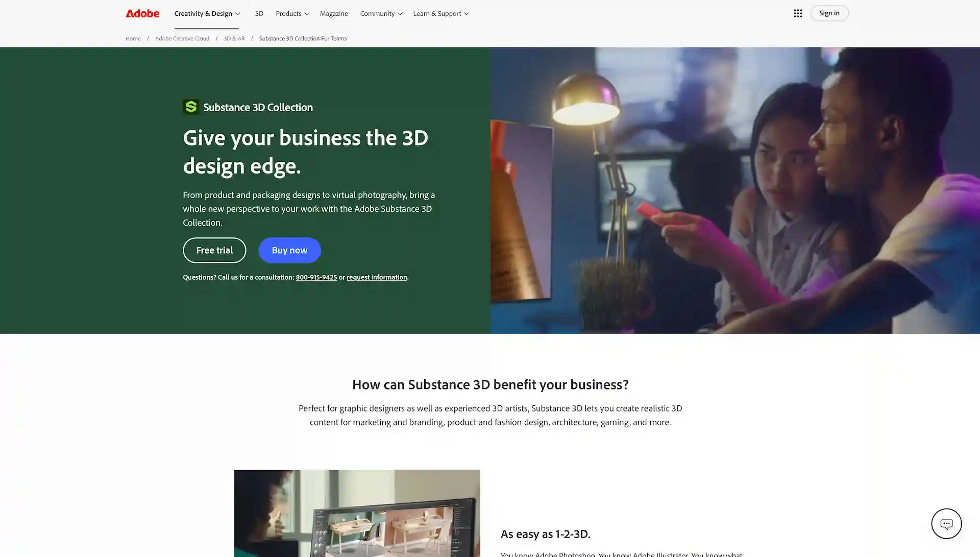Click the 'As easy as 1-2-3D.' heading
The image size is (980, 557).
pyautogui.click(x=545, y=534)
